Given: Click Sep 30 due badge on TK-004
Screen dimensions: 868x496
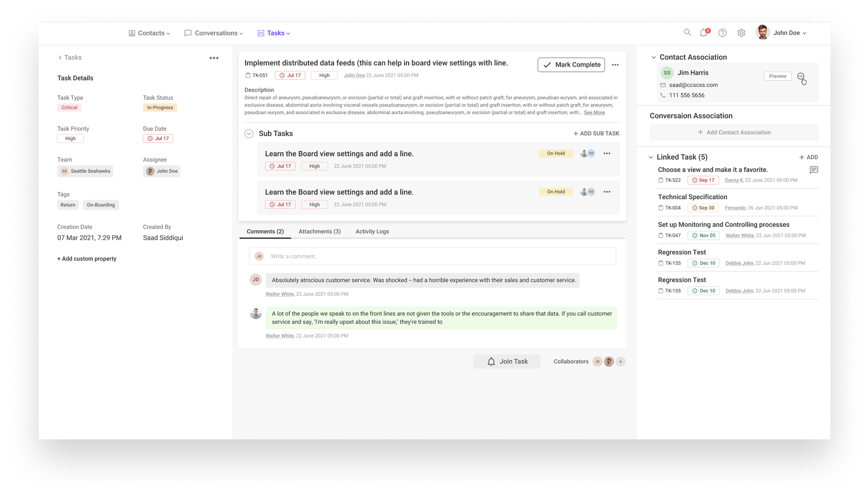Looking at the screenshot, I should tap(703, 208).
